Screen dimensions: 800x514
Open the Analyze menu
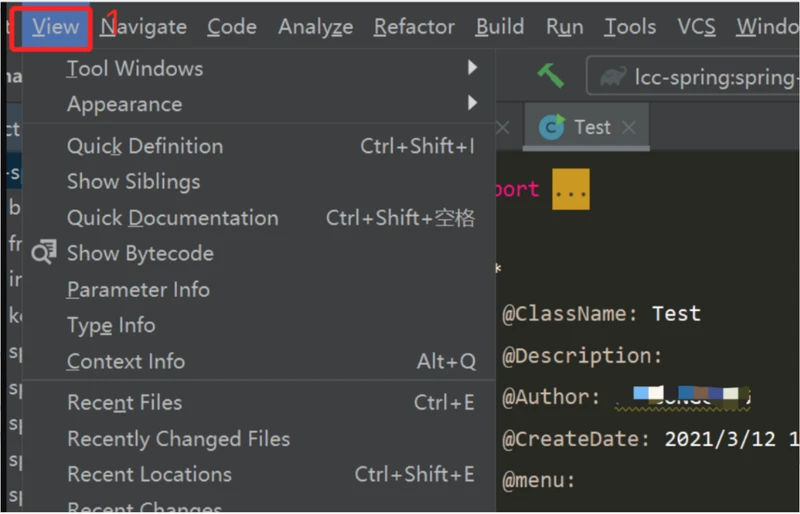click(315, 27)
